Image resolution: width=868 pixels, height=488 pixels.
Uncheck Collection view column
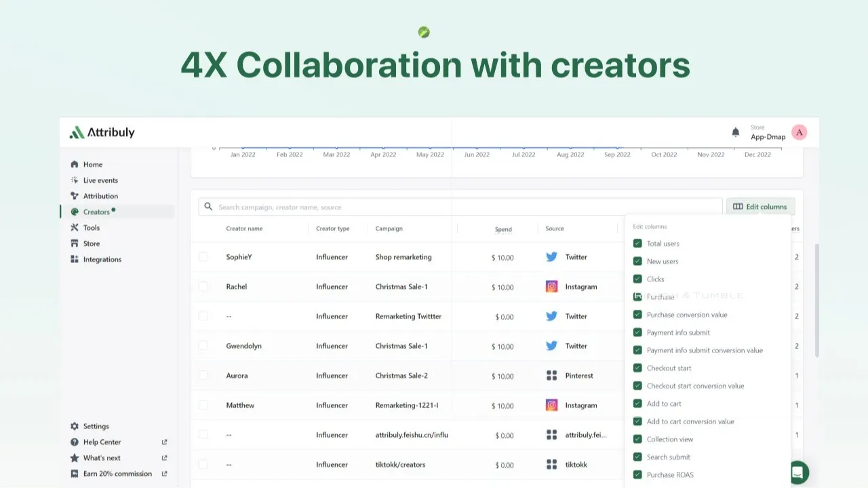637,439
